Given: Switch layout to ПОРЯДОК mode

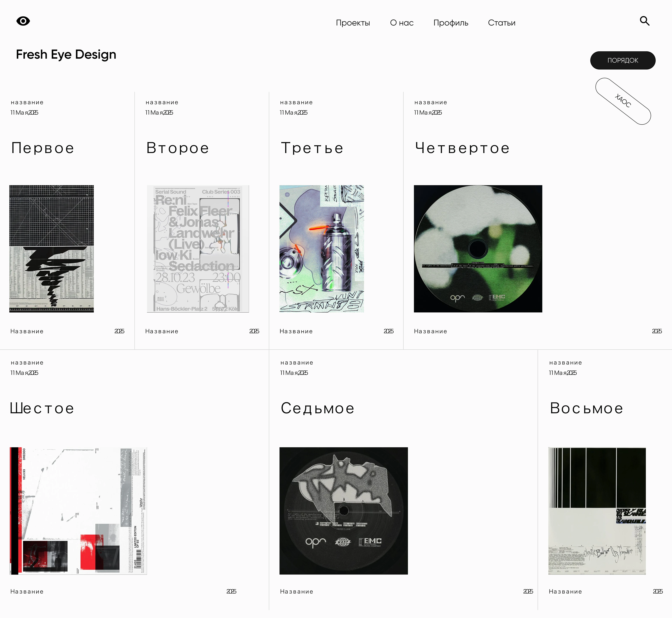Looking at the screenshot, I should 622,61.
